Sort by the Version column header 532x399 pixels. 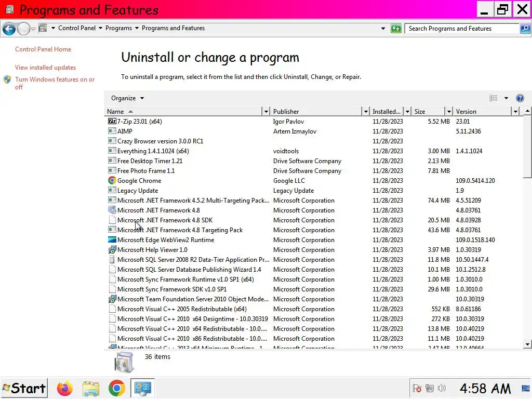click(x=482, y=111)
